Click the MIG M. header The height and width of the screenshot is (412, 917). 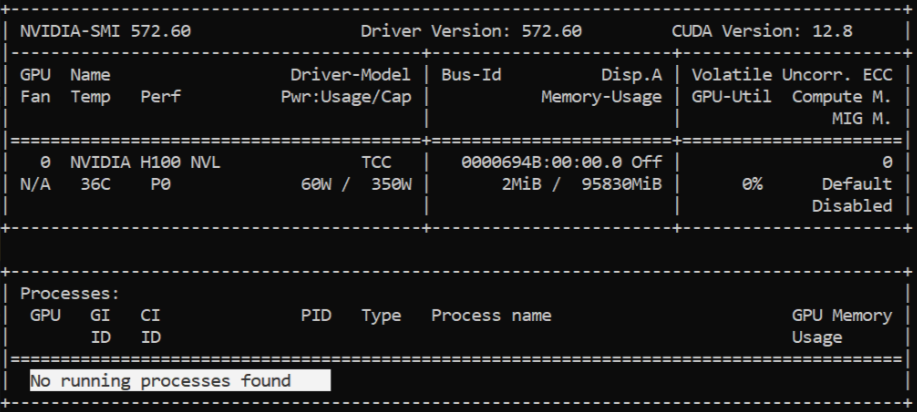(861, 119)
